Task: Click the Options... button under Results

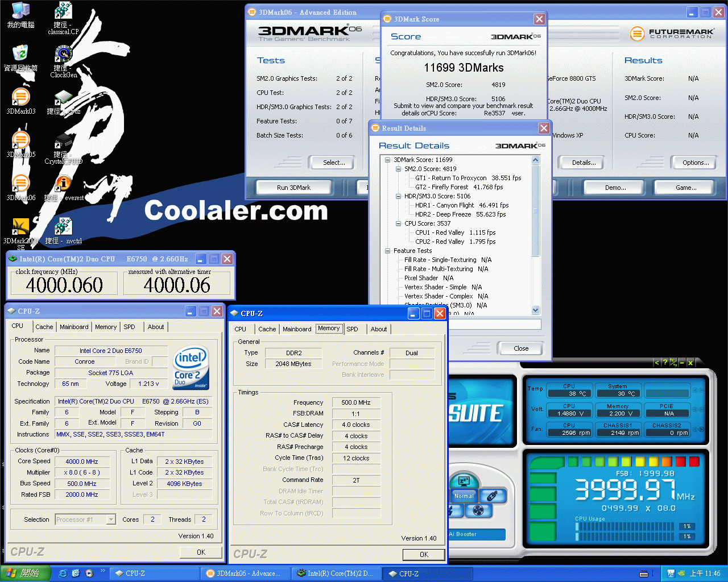Action: pyautogui.click(x=696, y=163)
